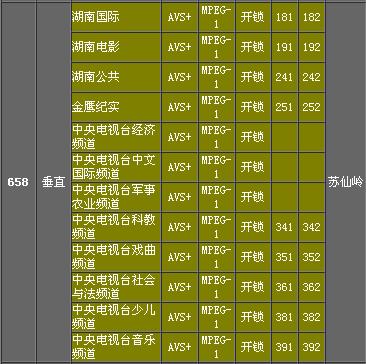Click 开锁 in the 中文国际频道 row

[253, 167]
